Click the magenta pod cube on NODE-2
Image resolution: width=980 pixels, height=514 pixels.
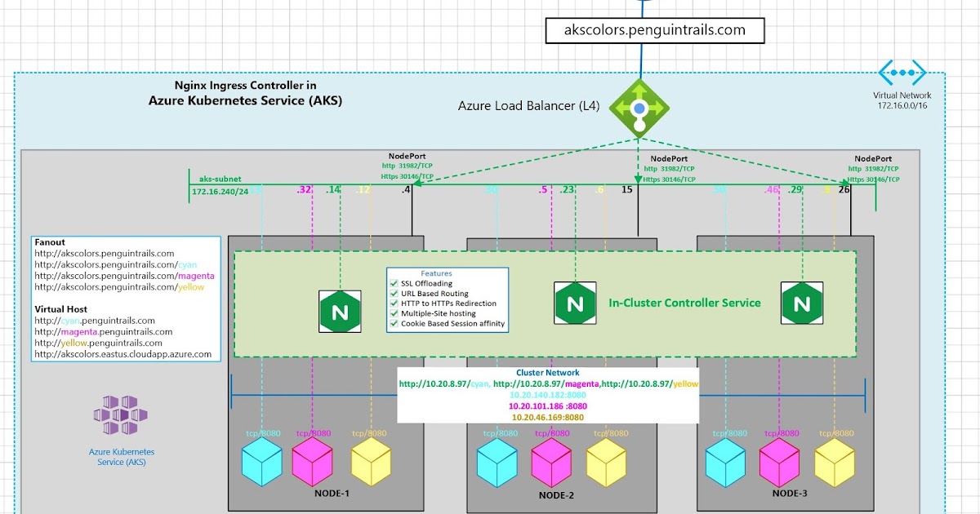pyautogui.click(x=551, y=462)
